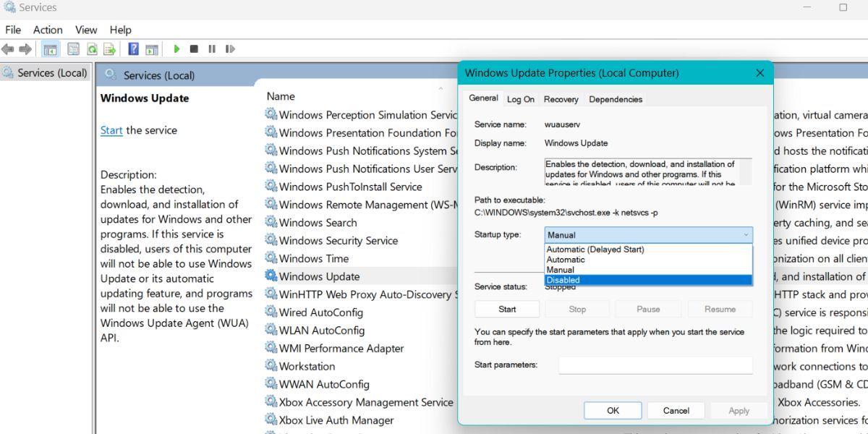Screen dimensions: 868x434
Task: Open Help using the toolbar icon
Action: pos(132,48)
